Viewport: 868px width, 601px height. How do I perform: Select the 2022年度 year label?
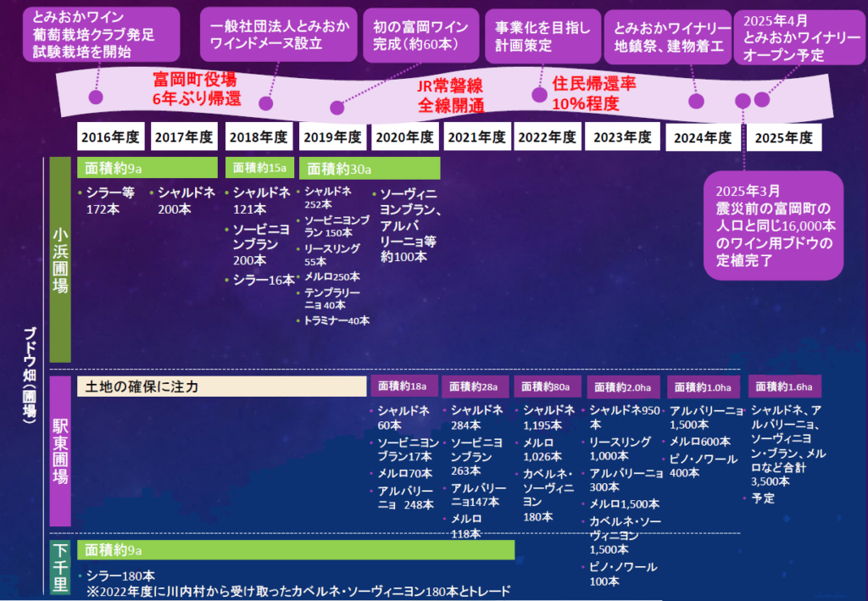(x=548, y=136)
